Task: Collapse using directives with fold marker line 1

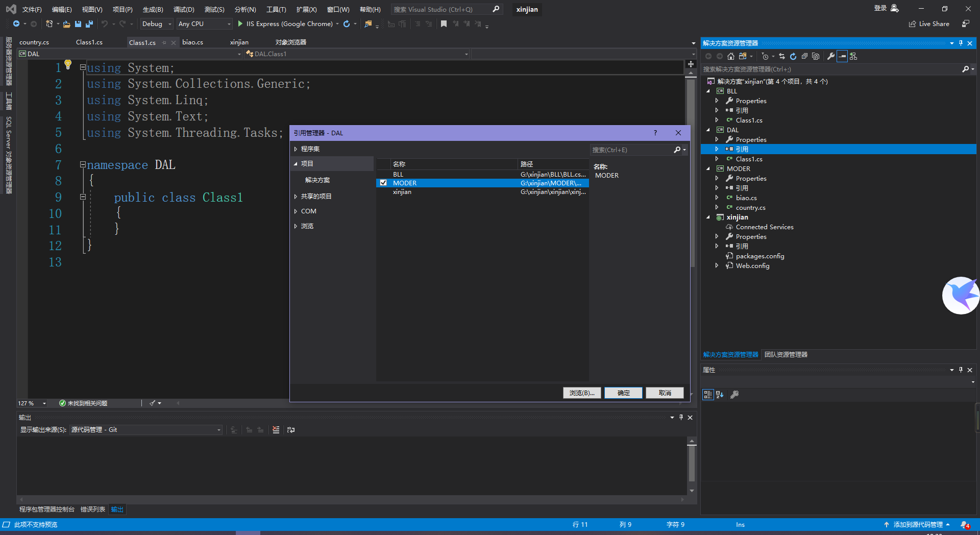Action: [x=83, y=67]
